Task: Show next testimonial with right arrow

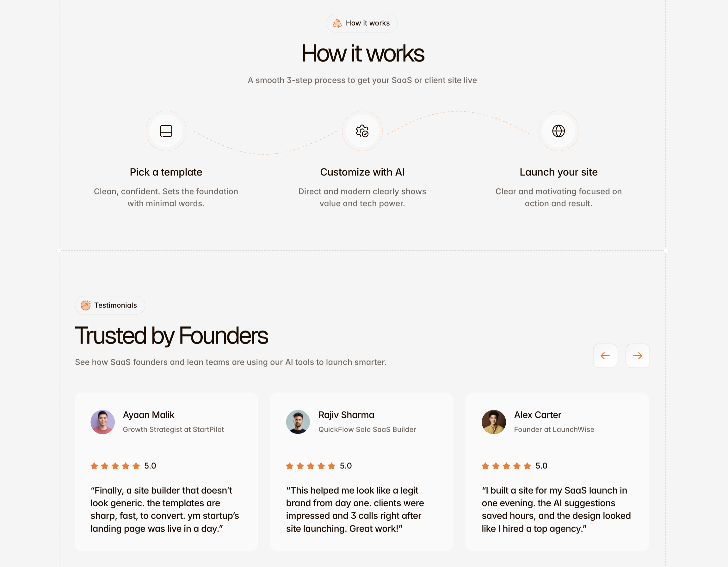Action: click(637, 356)
